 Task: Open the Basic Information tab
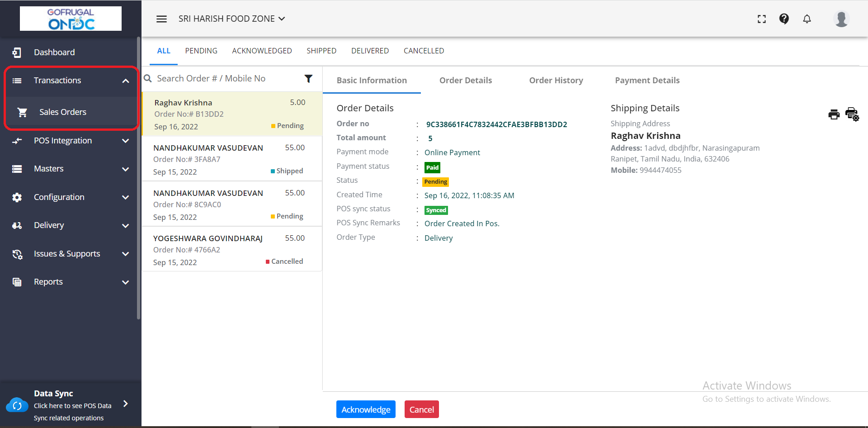coord(372,80)
